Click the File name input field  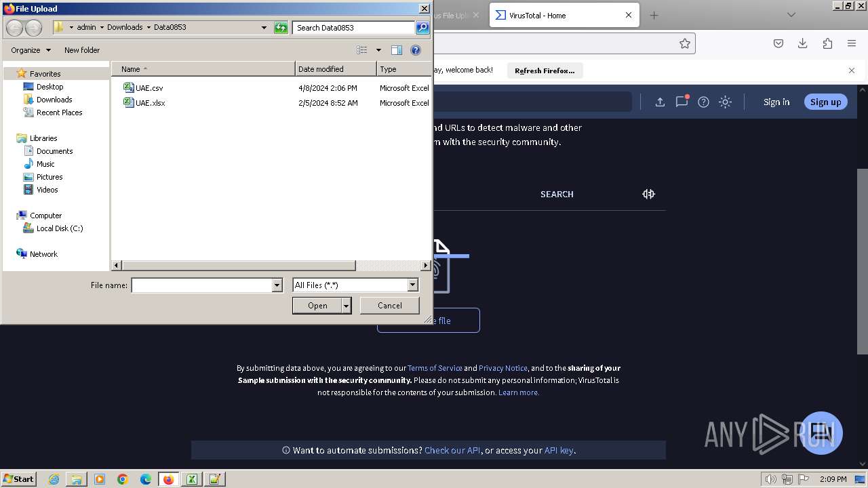click(201, 285)
